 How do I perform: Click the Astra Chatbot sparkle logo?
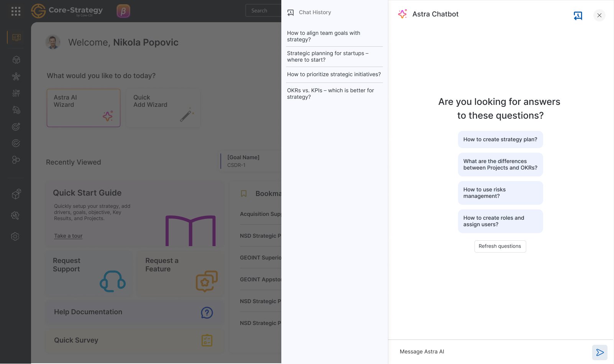(402, 14)
